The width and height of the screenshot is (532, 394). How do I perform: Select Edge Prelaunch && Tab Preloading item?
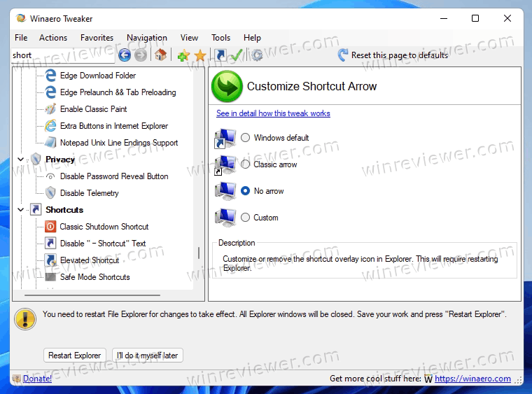coord(118,92)
